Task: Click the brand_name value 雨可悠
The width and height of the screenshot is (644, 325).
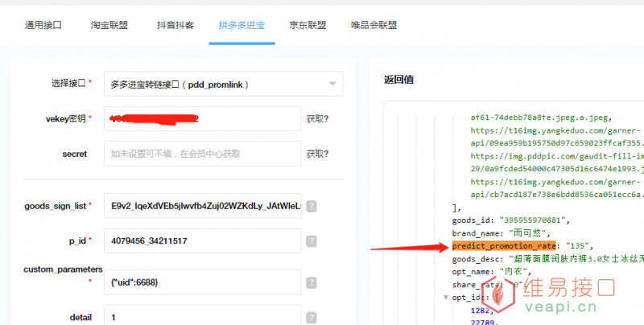Action: pos(528,233)
